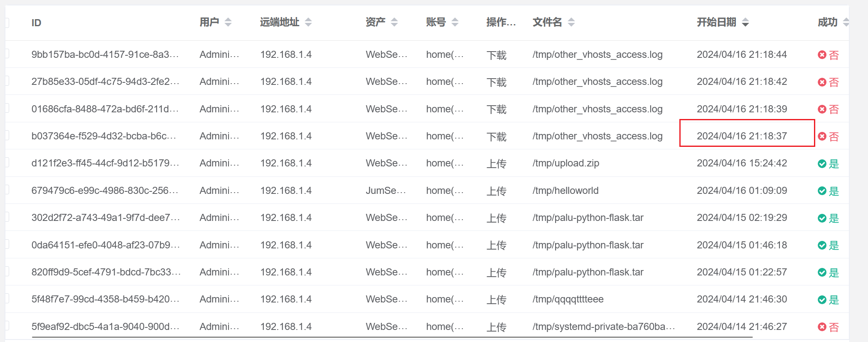The width and height of the screenshot is (868, 342).
Task: Tick the select-all checkbox in the header row
Action: [7, 22]
